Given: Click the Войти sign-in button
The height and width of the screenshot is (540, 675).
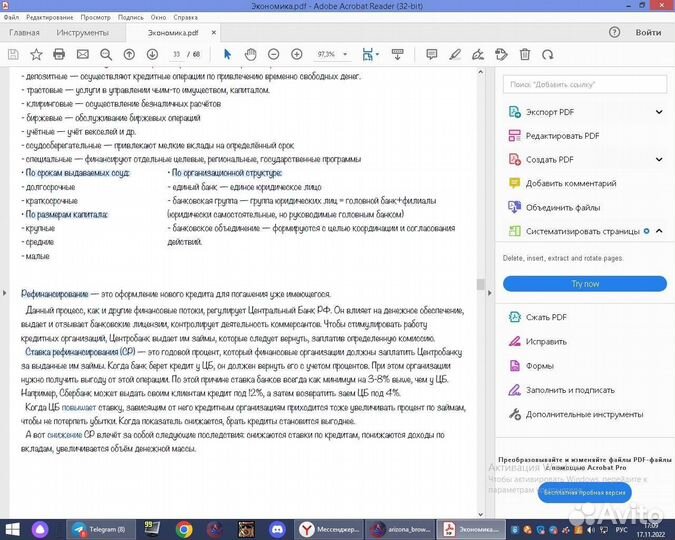Looking at the screenshot, I should coord(648,32).
